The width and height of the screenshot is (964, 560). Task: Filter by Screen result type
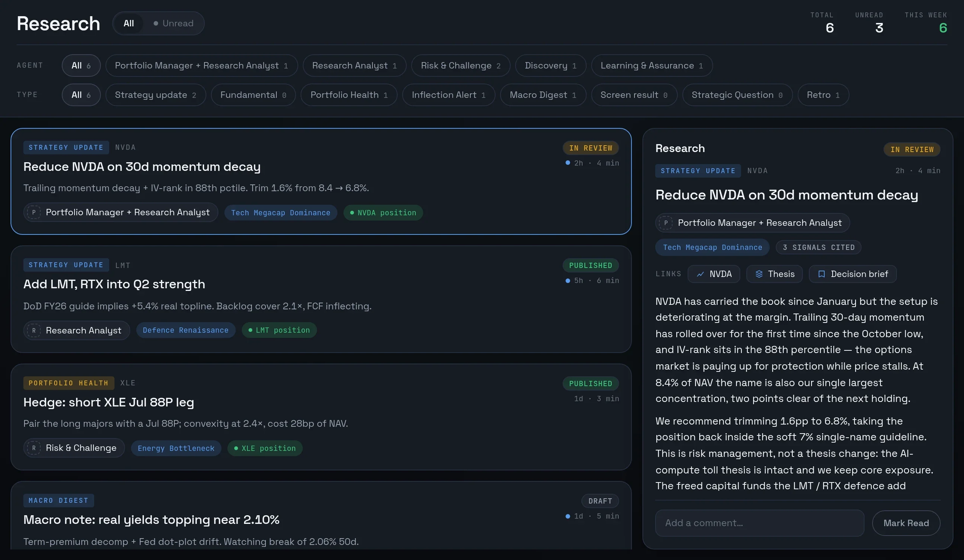(634, 95)
